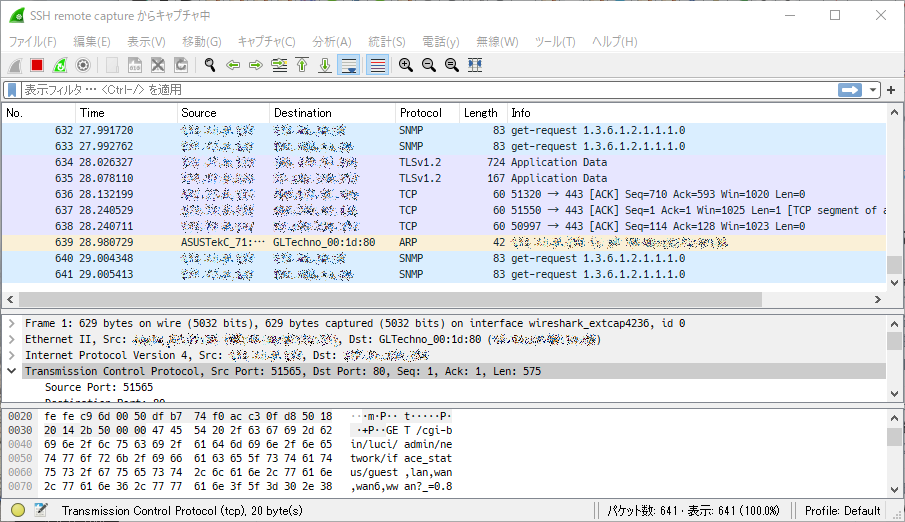The height and width of the screenshot is (522, 905).
Task: Open the ファイル(F) menu
Action: tap(32, 42)
